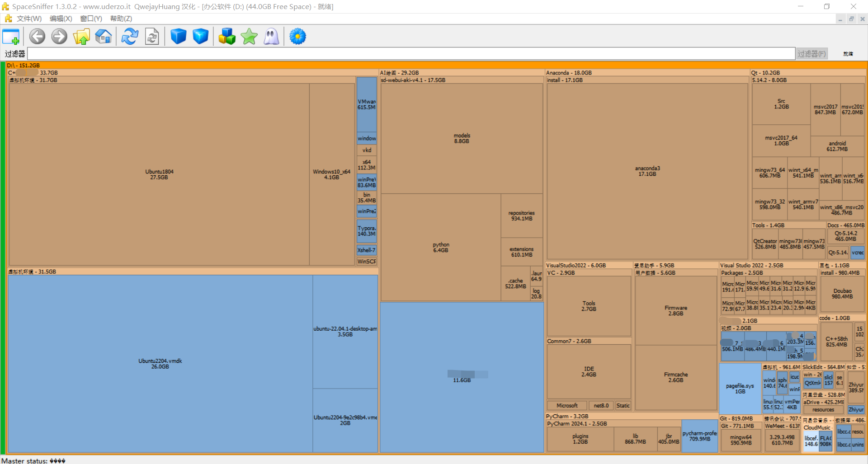Select the python 6.4GB folder block

click(441, 247)
